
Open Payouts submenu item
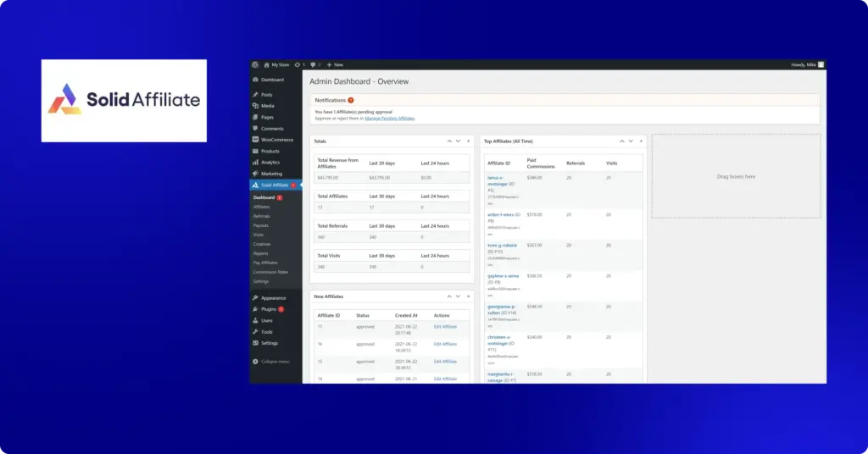(x=261, y=225)
